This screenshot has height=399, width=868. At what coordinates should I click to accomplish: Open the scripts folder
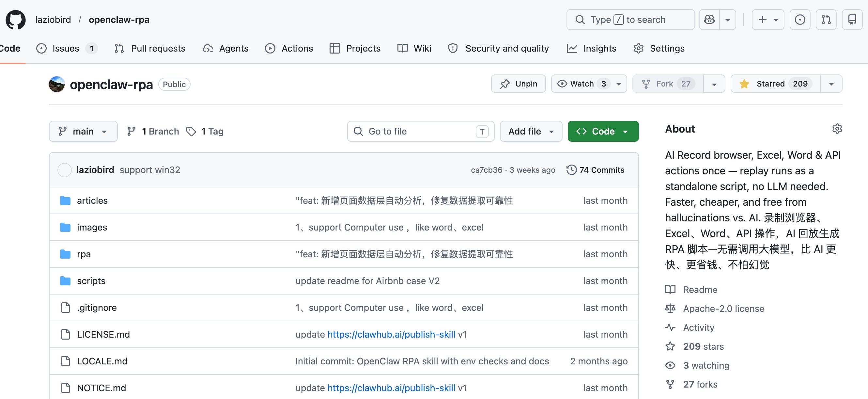91,281
